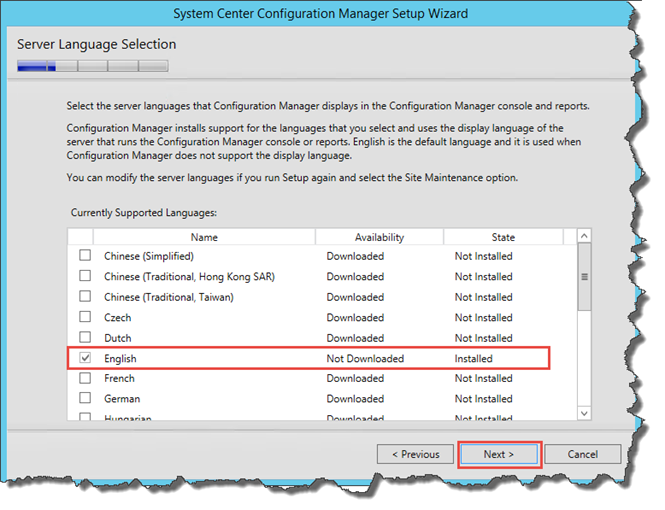Click 'Chinese (Traditional, Hong Kong SAR)' name text
Image resolution: width=665 pixels, height=510 pixels.
190,277
